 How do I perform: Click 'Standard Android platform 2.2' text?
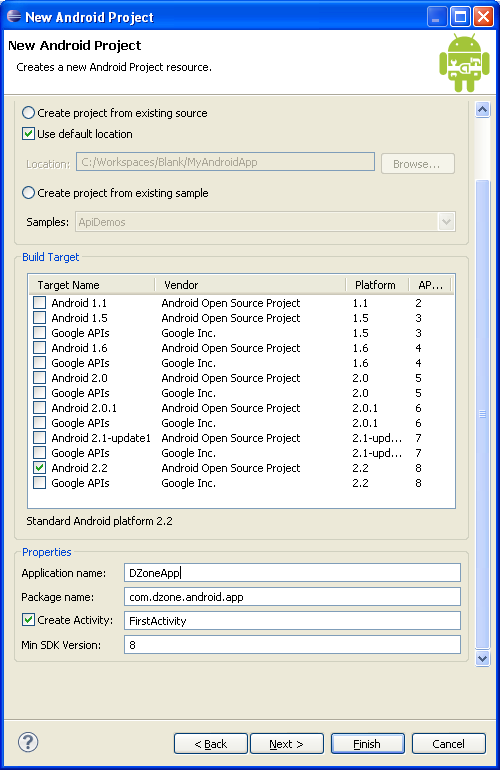click(99, 521)
